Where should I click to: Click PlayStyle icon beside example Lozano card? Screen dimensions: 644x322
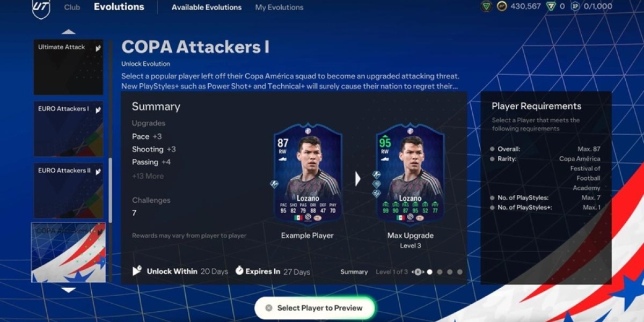pos(274,184)
